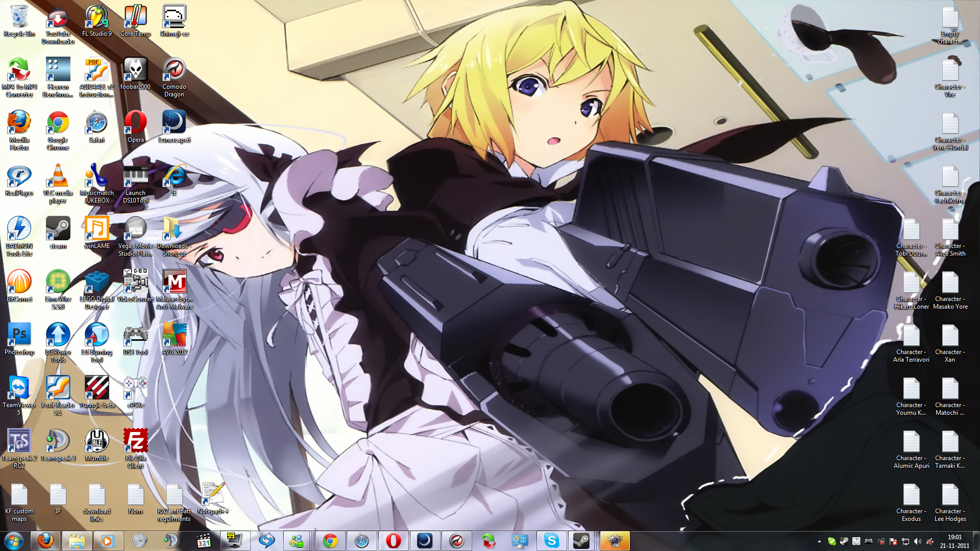Select the Mumble desktop icon
The width and height of the screenshot is (980, 551).
[x=96, y=445]
